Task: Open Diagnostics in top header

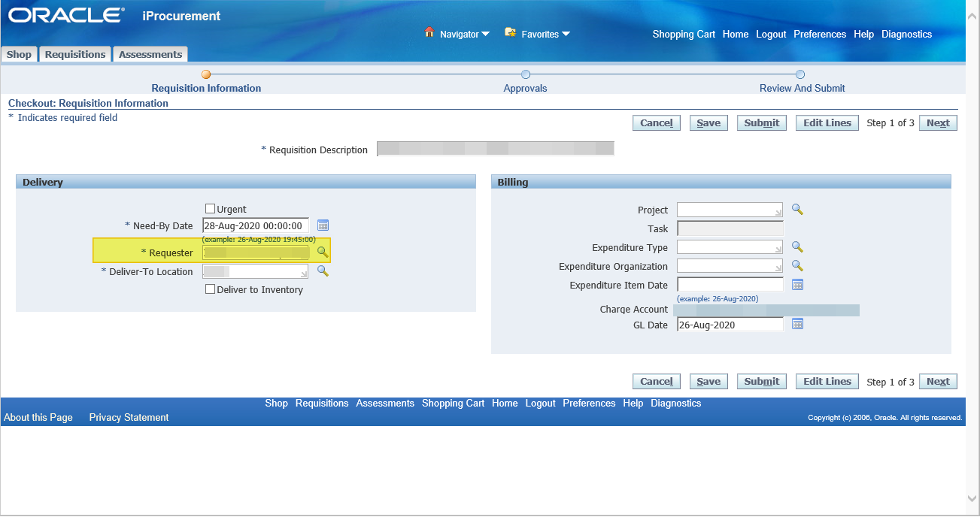Action: 906,34
